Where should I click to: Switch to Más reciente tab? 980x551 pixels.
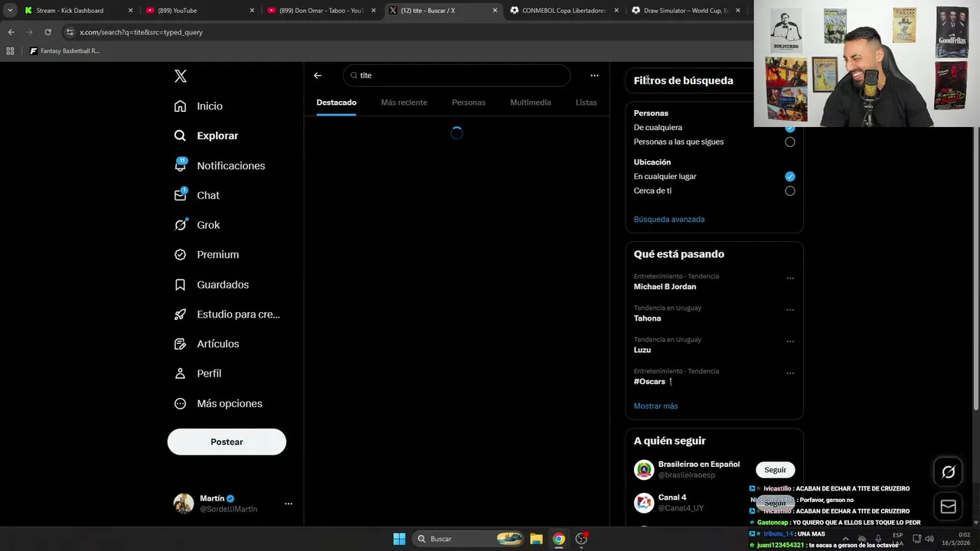coord(404,103)
